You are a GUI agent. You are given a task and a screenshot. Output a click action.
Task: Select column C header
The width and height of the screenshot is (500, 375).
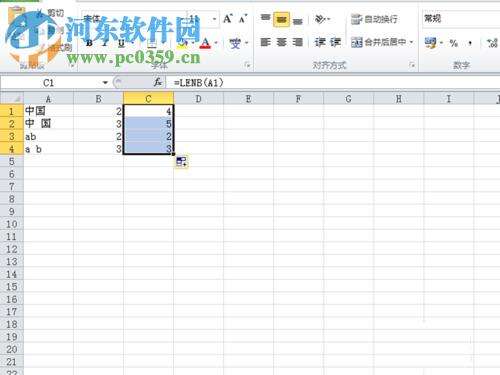point(148,98)
